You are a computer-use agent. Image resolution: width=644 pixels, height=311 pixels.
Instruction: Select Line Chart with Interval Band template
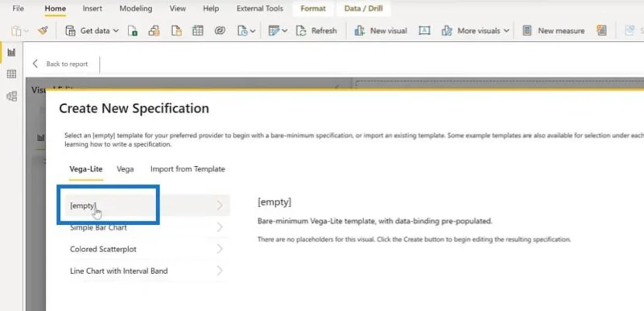[147, 271]
